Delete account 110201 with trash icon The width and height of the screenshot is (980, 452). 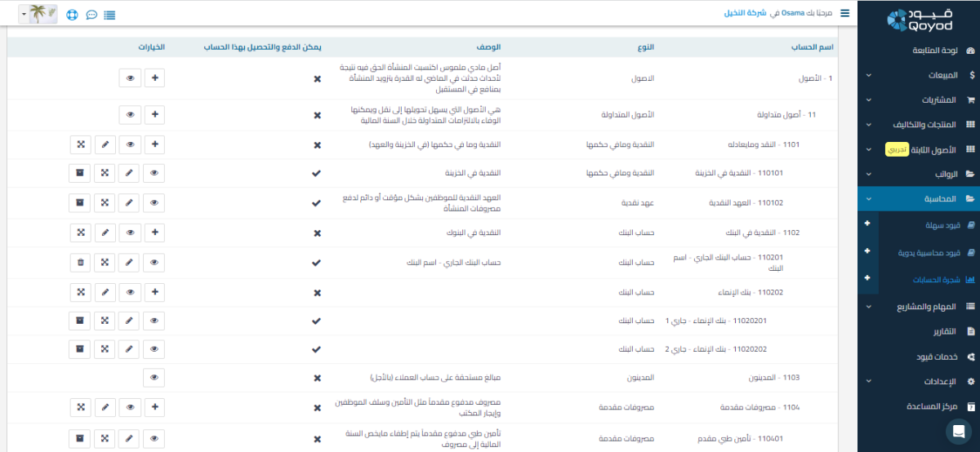point(80,263)
